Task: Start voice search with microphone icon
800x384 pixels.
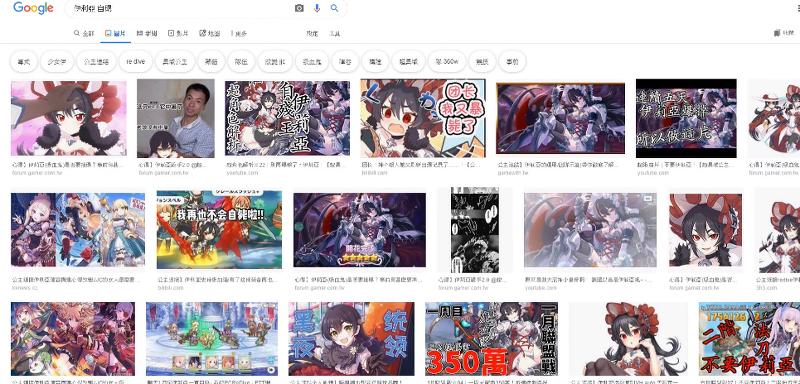Action: [x=317, y=8]
